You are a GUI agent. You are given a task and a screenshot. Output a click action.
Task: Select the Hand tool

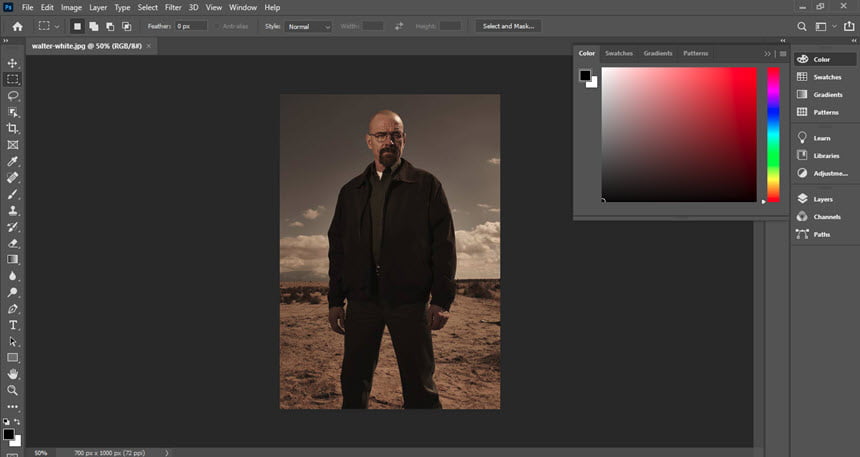[13, 374]
